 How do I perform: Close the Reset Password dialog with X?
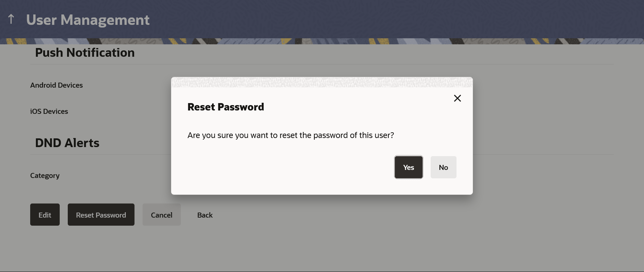click(x=458, y=98)
